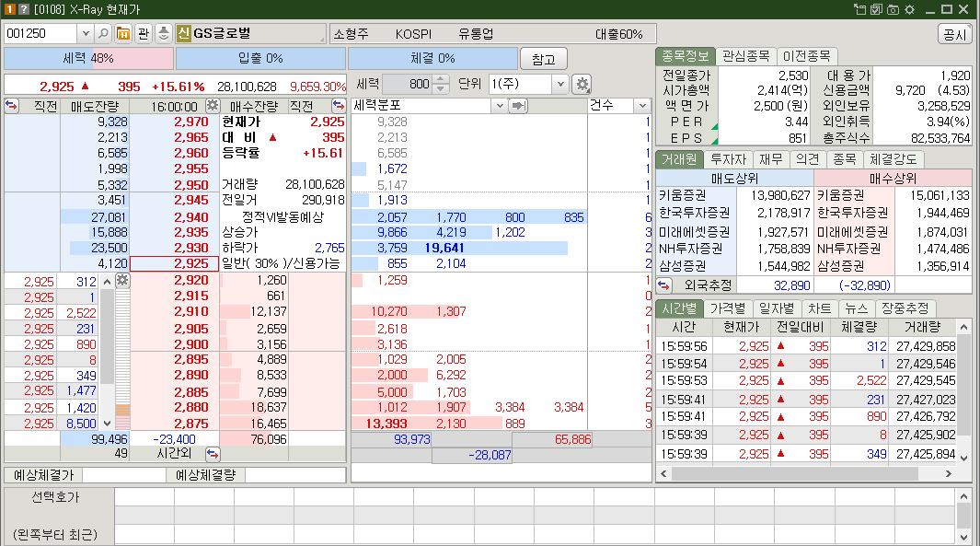Click scroll-down arrow of left trade list
This screenshot has width=980, height=546.
pyautogui.click(x=107, y=424)
